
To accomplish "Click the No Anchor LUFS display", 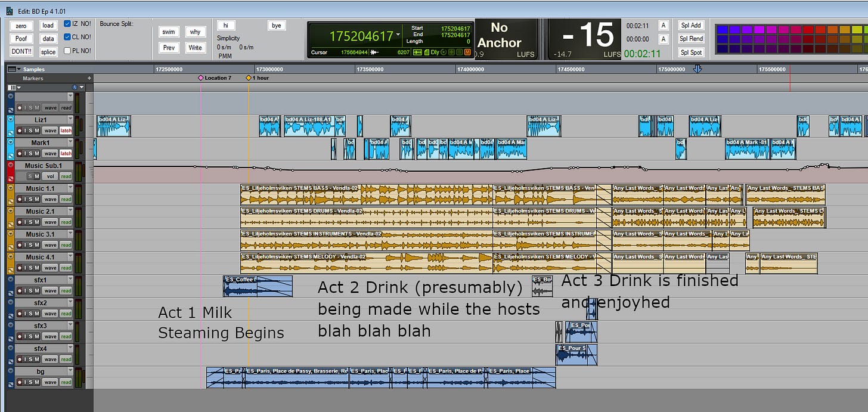I will (506, 39).
